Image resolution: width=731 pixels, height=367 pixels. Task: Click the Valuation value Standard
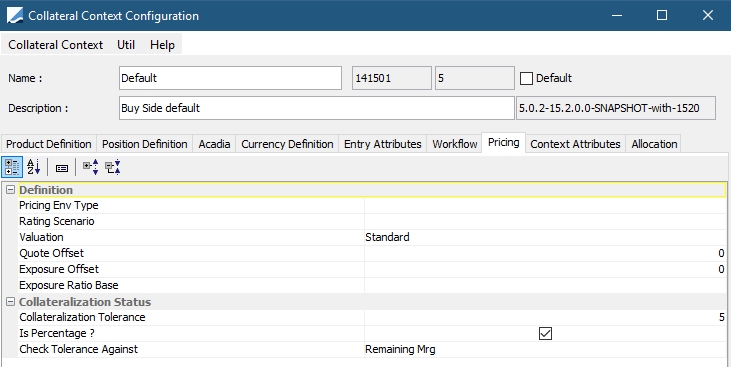tap(387, 237)
